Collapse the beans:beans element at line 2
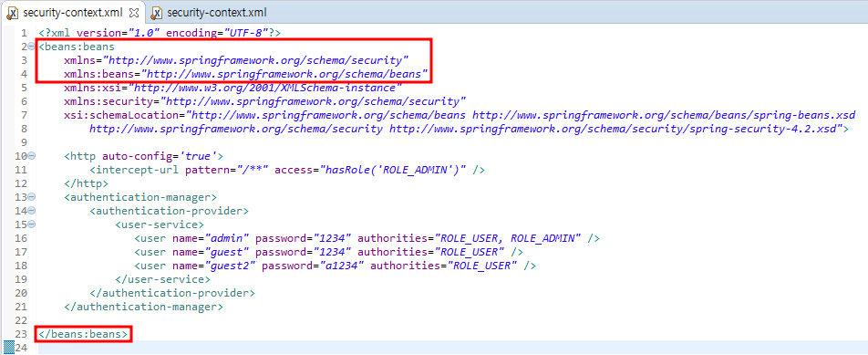Image resolution: width=868 pixels, height=355 pixels. point(32,47)
